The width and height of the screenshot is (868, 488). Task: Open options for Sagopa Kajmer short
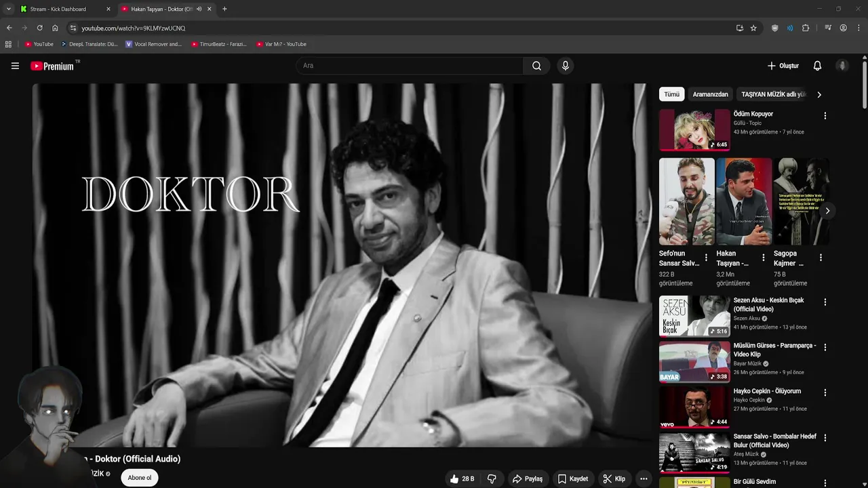point(821,258)
